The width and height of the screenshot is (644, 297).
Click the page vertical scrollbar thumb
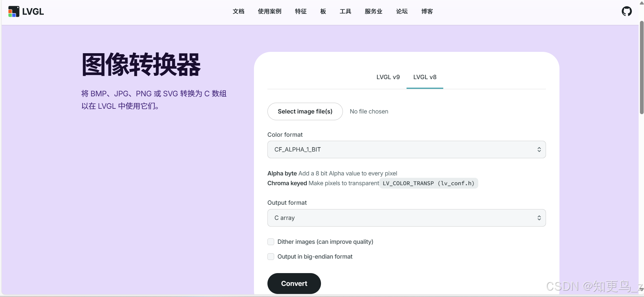[642, 67]
